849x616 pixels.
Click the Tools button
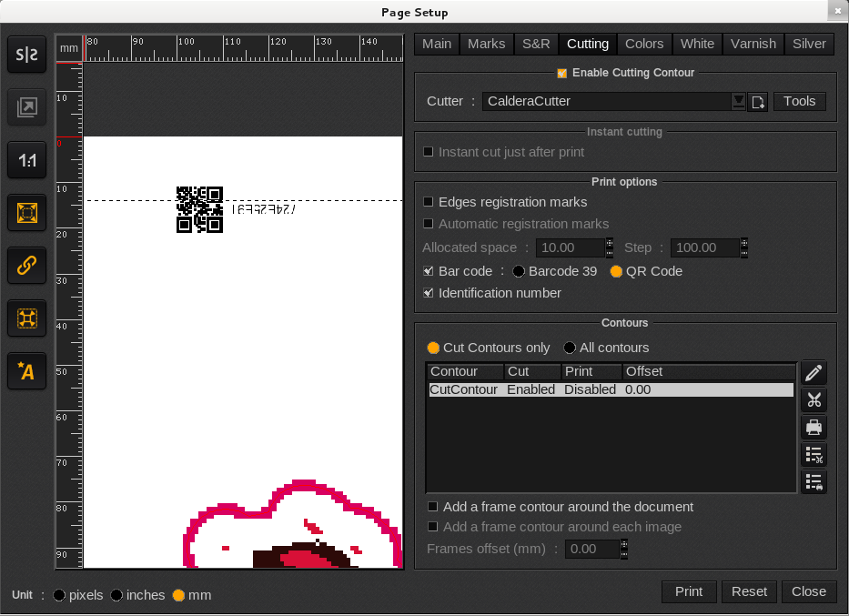pos(799,101)
